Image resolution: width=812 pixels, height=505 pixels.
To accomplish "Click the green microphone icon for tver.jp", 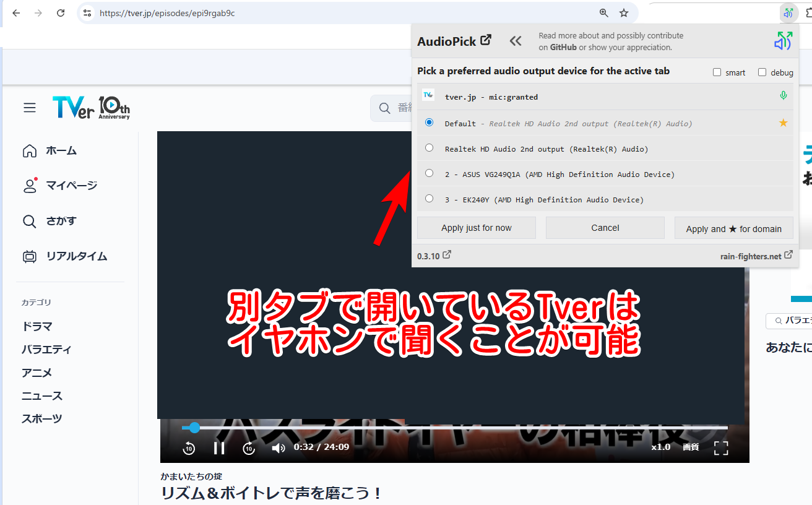I will point(783,95).
